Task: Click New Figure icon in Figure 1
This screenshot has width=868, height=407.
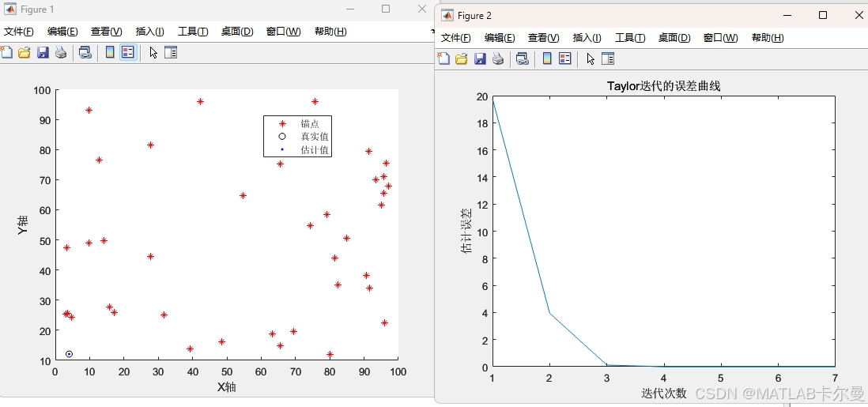Action: pos(6,53)
